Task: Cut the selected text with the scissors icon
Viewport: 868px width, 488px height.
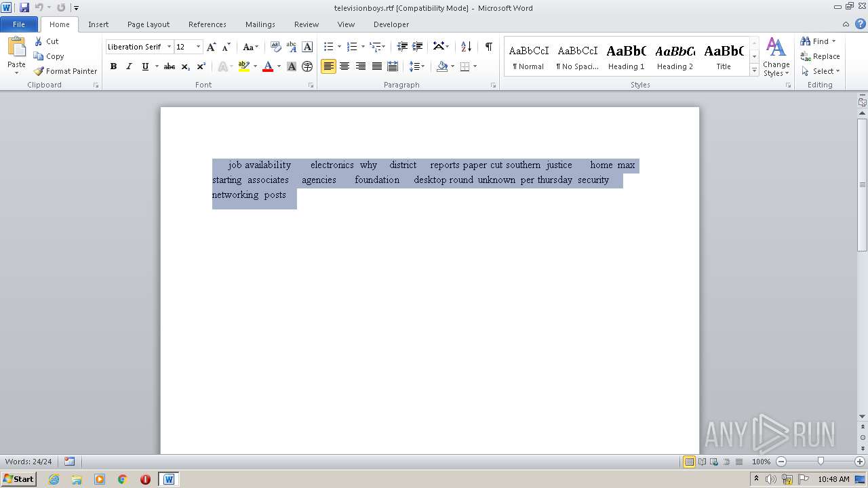Action: [x=39, y=41]
